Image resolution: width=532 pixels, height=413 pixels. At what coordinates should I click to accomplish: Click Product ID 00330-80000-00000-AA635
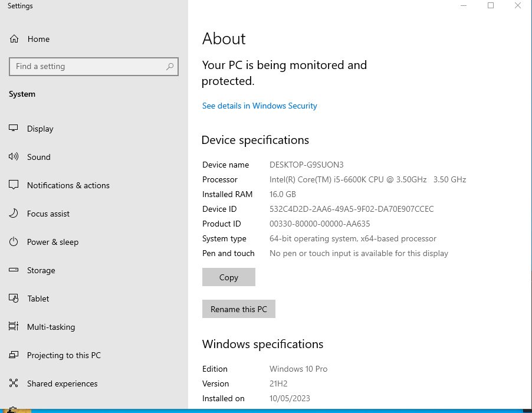320,224
